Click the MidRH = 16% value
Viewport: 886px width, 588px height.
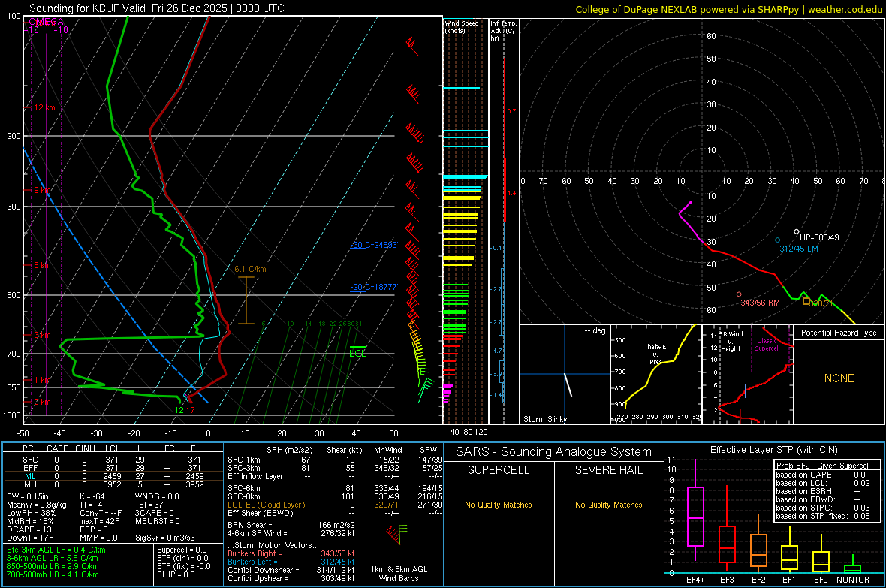pyautogui.click(x=31, y=521)
